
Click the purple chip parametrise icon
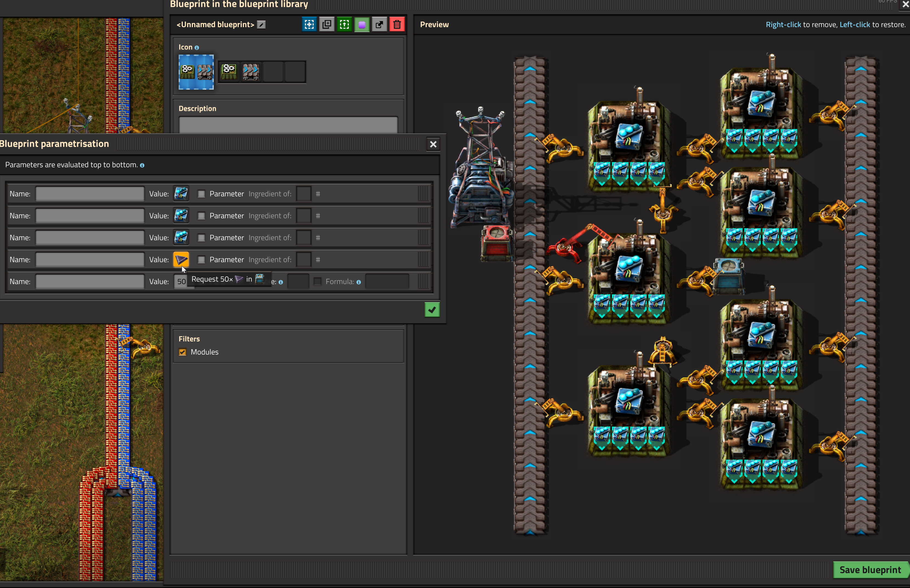click(362, 24)
